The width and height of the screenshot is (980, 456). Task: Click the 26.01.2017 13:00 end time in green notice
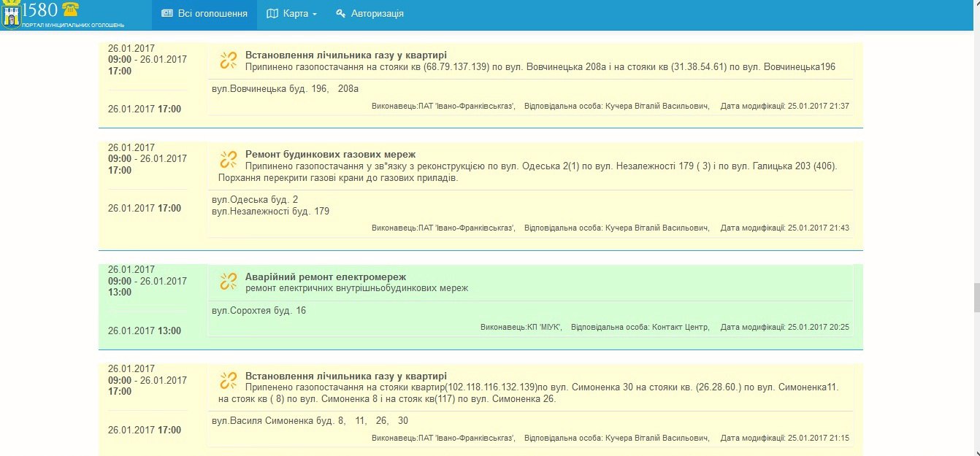tap(145, 331)
